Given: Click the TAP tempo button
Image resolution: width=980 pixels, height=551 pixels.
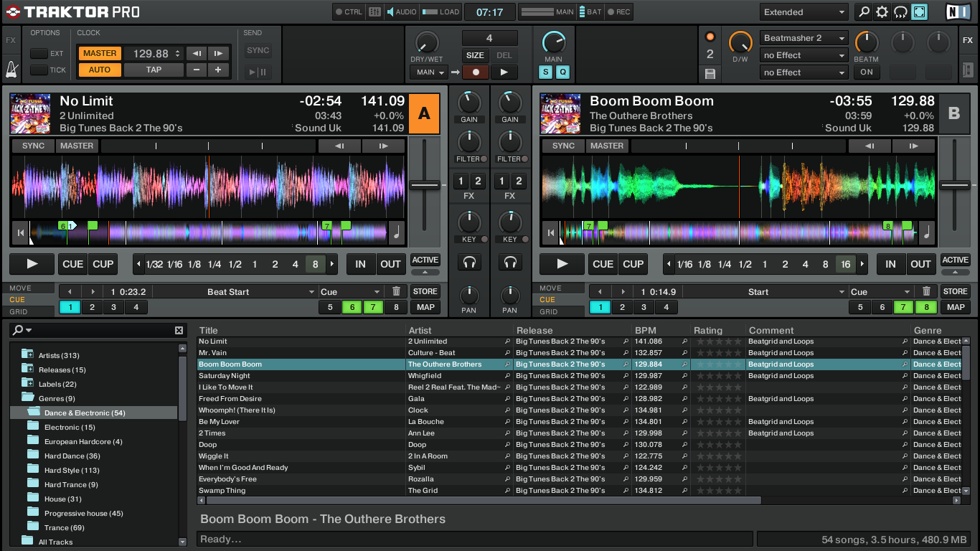Looking at the screenshot, I should [x=154, y=70].
